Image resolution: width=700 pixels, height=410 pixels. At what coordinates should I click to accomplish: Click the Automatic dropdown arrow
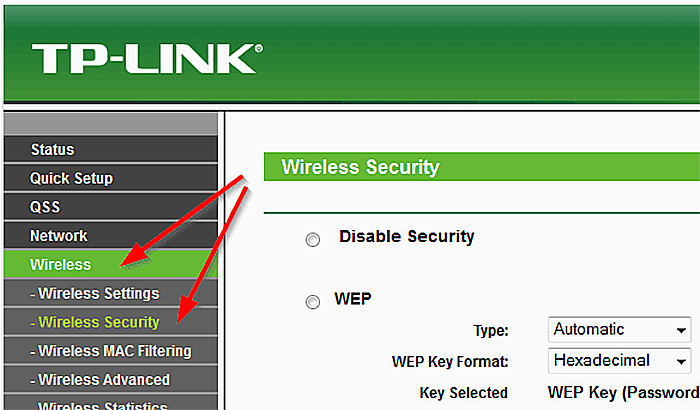point(681,331)
